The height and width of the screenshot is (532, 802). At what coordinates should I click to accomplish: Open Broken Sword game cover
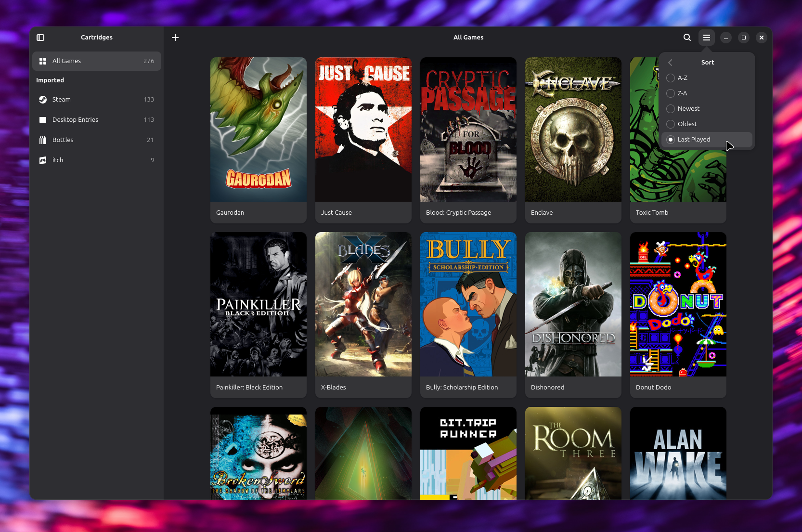coord(259,453)
